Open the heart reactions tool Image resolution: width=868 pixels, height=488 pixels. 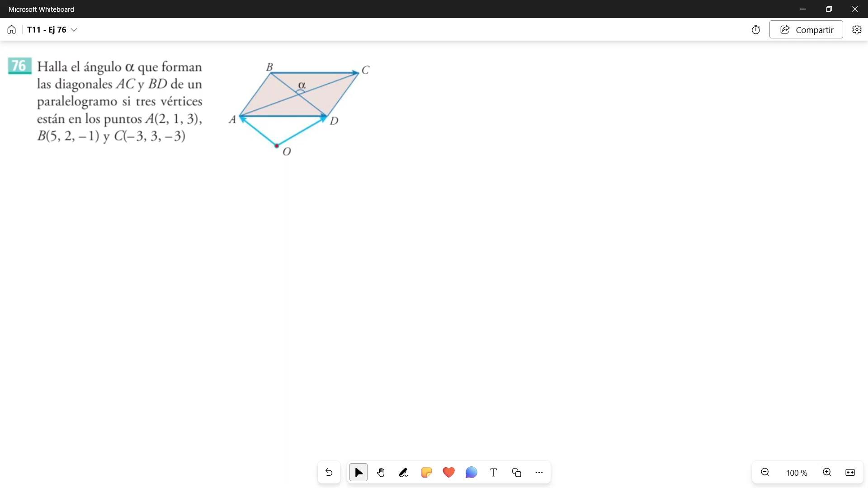pos(448,473)
